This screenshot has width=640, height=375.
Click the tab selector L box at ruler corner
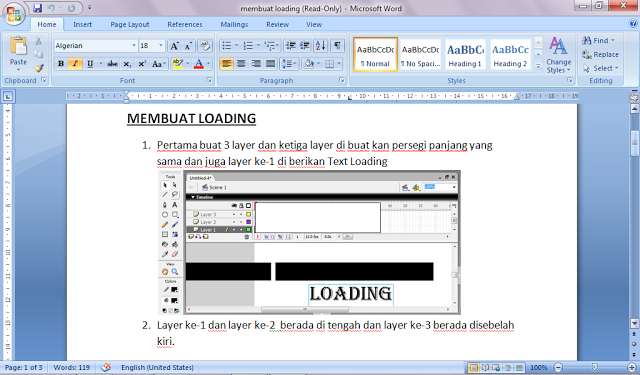(8, 97)
